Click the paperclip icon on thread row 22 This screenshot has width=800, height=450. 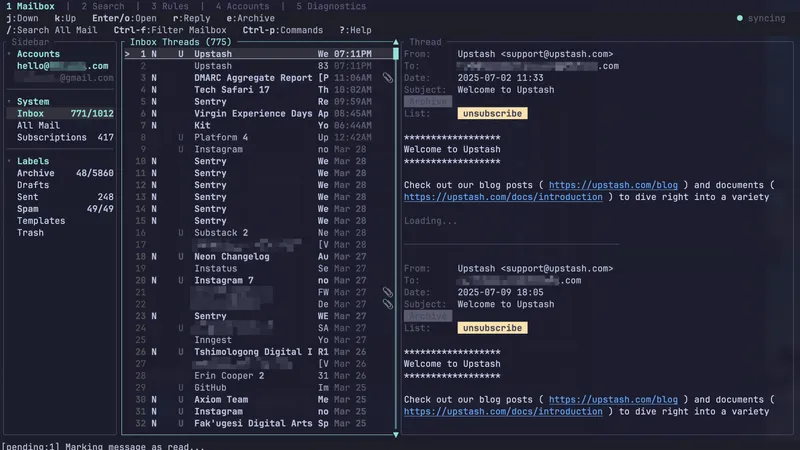pyautogui.click(x=388, y=304)
